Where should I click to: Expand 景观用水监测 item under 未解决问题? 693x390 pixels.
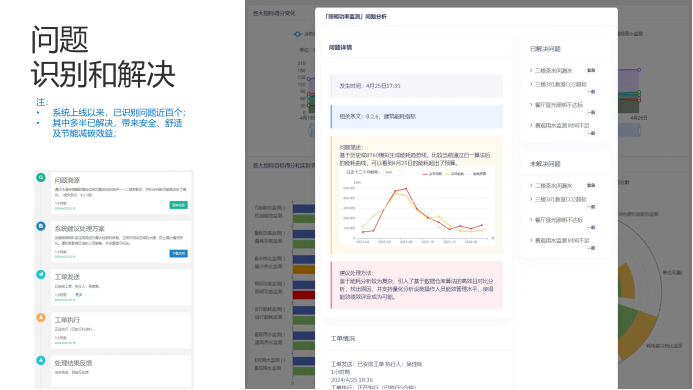coord(560,241)
